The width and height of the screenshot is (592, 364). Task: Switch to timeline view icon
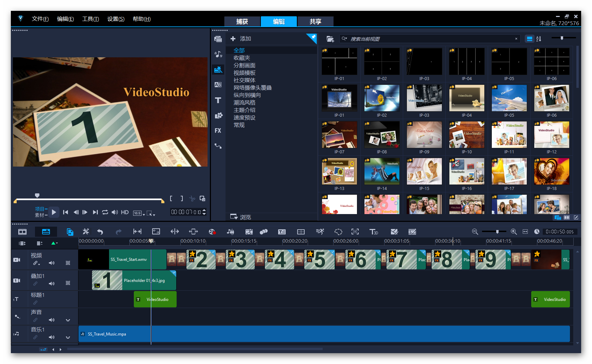pos(46,232)
